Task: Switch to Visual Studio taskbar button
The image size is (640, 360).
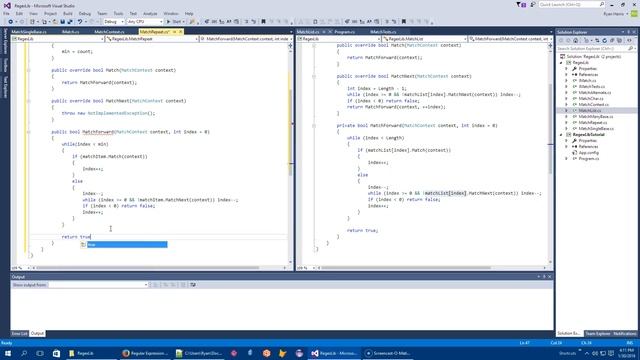Action: (334, 353)
